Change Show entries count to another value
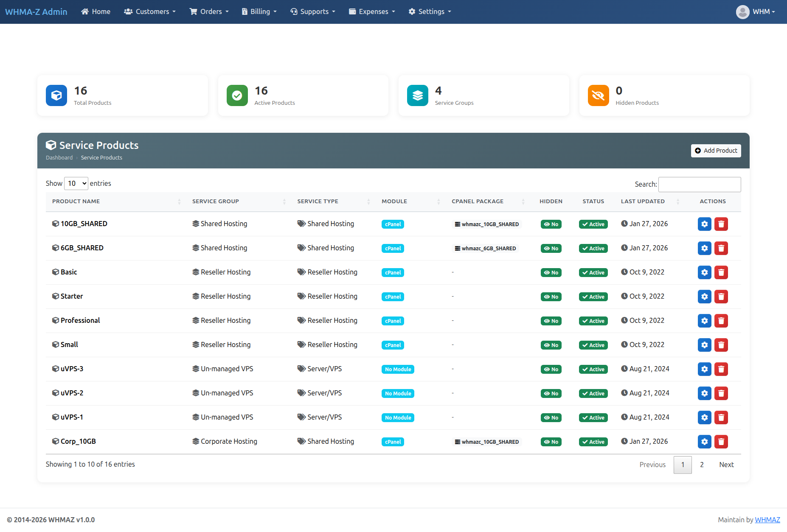 [76, 183]
